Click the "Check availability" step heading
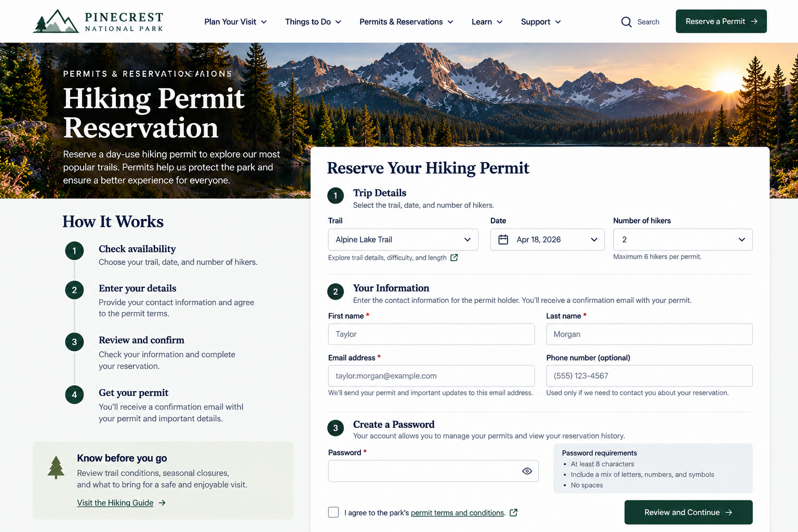 coord(137,249)
